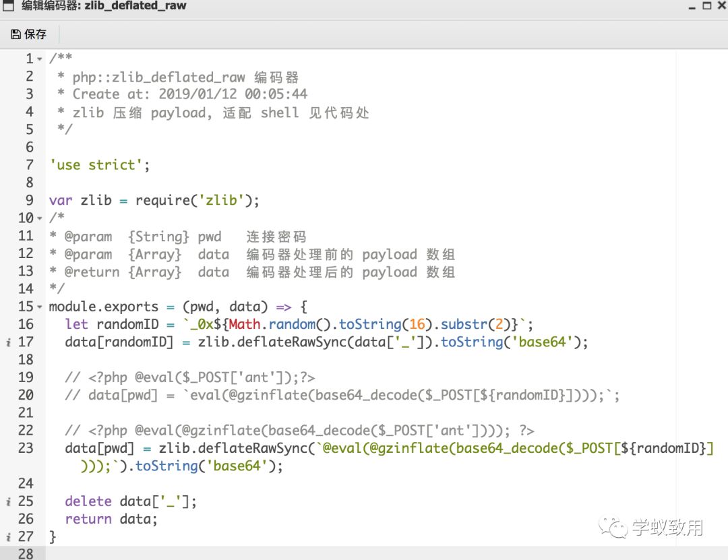This screenshot has width=728, height=560.
Task: Click the info marker on line 27
Action: pos(8,537)
